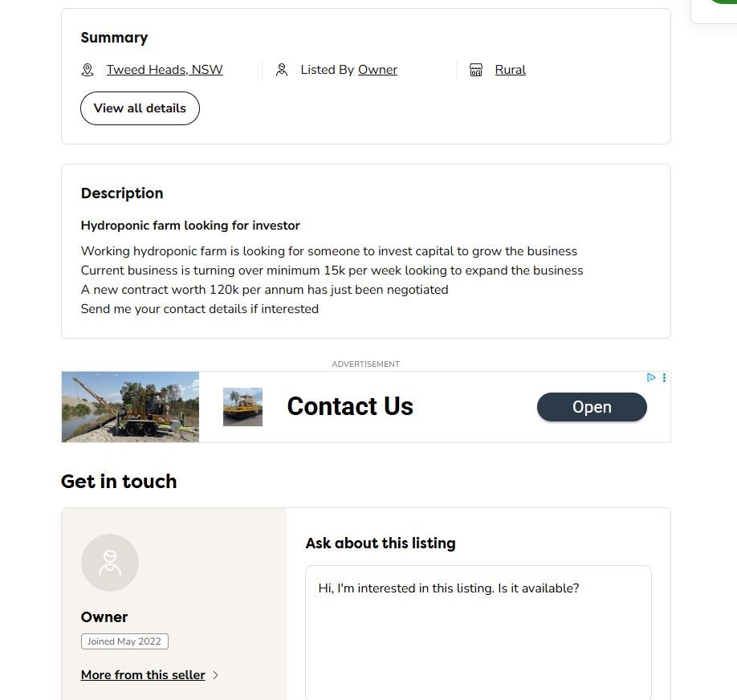Open the Rural category link
This screenshot has width=737, height=700.
coord(510,70)
